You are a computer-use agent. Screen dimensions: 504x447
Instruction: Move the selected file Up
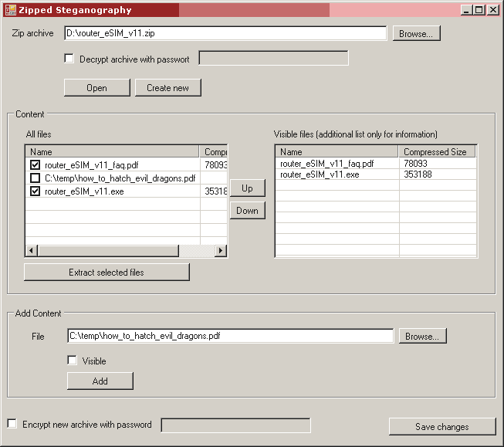pos(248,188)
